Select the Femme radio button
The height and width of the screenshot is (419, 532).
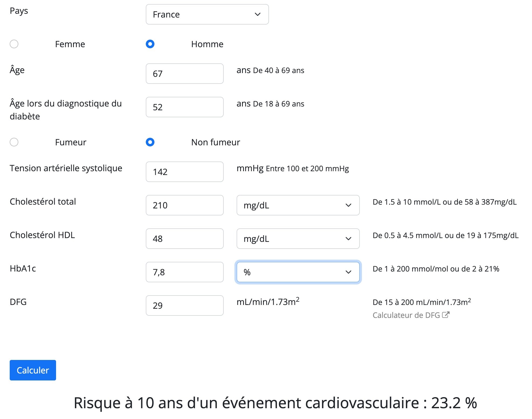coord(14,44)
